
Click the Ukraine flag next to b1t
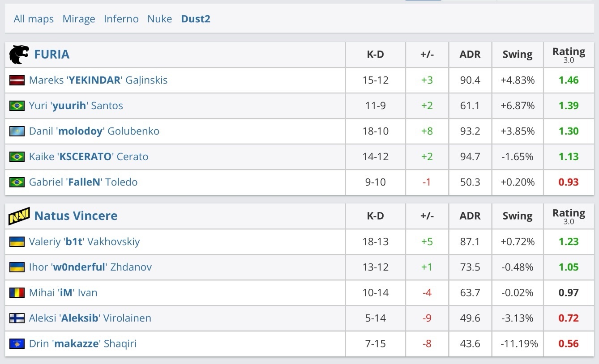[17, 242]
